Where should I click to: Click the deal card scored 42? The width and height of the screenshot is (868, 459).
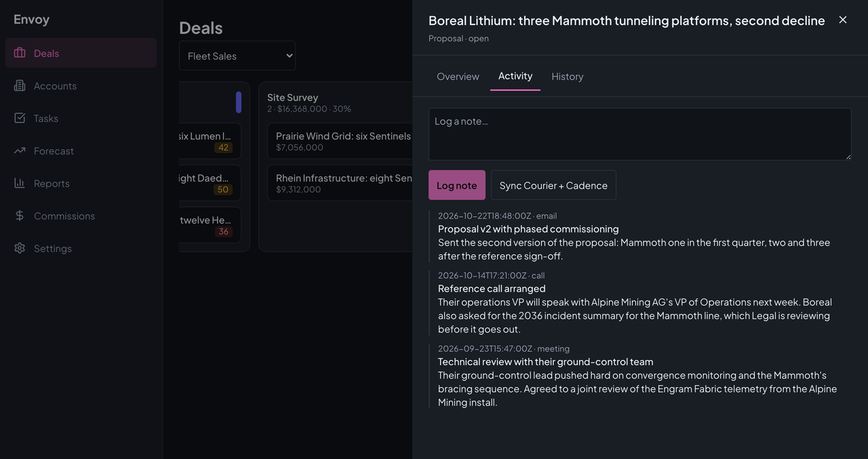tap(210, 141)
